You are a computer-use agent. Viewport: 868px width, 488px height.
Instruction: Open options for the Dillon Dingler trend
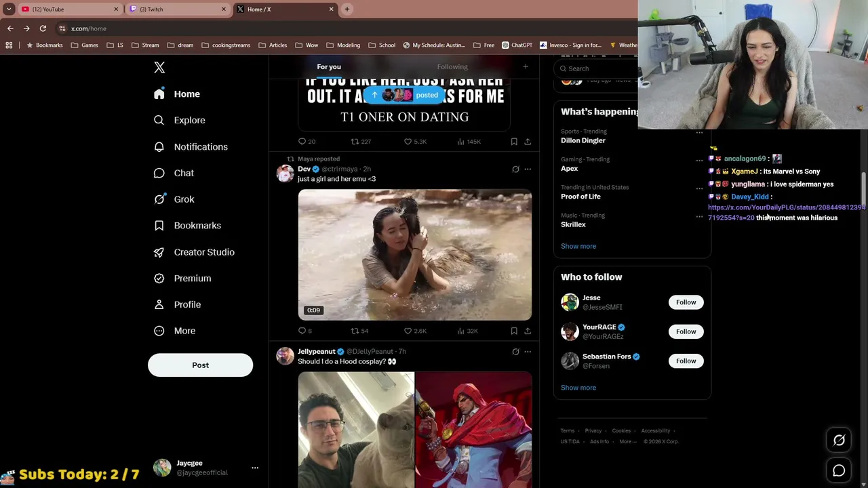coord(699,132)
